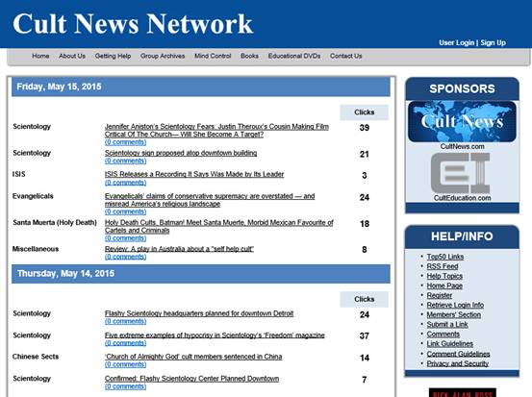Image resolution: width=532 pixels, height=397 pixels.
Task: Open the Top50 Links page
Action: (445, 257)
